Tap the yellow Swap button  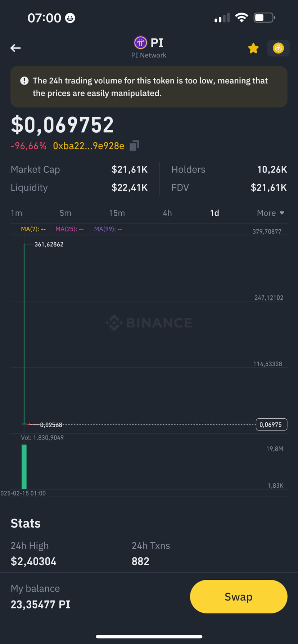coord(239,597)
